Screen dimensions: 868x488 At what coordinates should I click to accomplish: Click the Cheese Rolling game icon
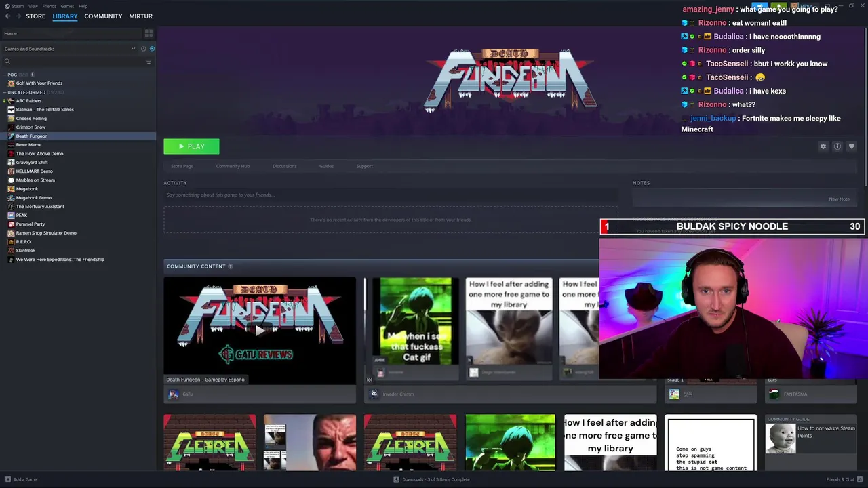11,119
